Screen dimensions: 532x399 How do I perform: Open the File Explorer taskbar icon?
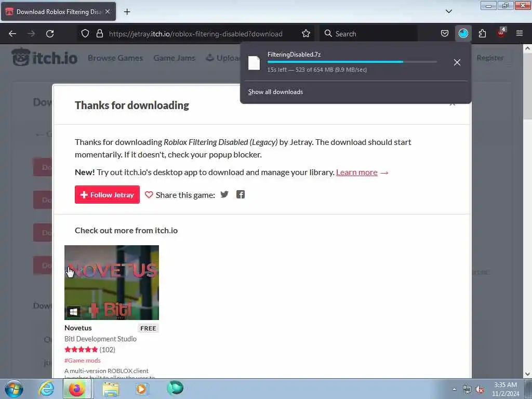[111, 389]
